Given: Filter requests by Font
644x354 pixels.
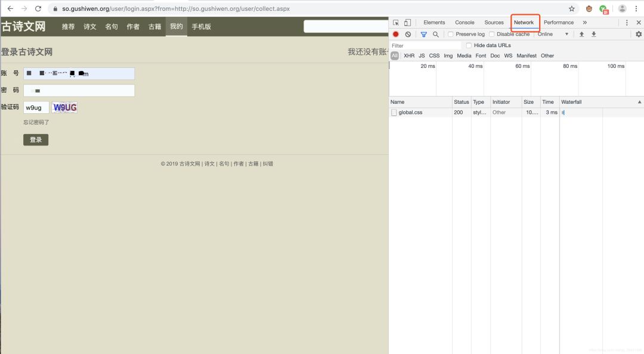Looking at the screenshot, I should coord(481,55).
